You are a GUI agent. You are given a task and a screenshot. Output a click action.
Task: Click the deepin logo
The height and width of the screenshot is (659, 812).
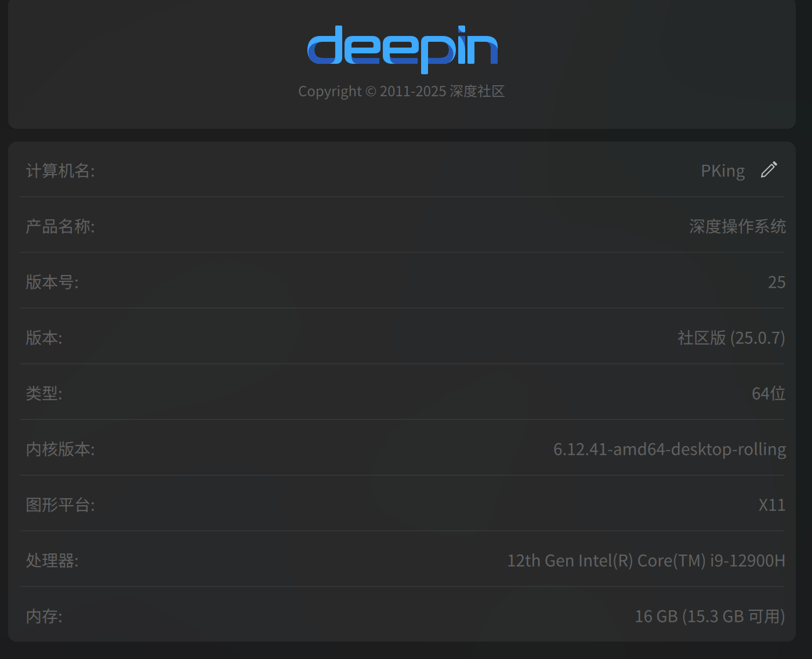tap(402, 49)
